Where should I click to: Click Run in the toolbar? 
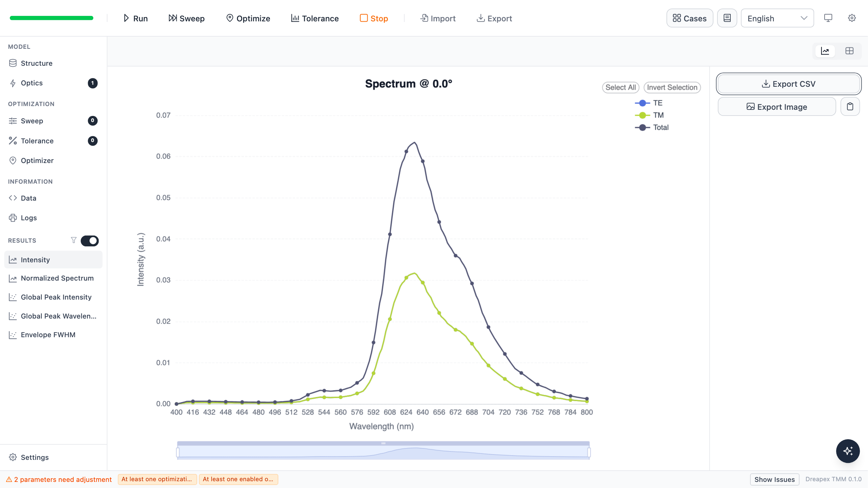(x=135, y=18)
